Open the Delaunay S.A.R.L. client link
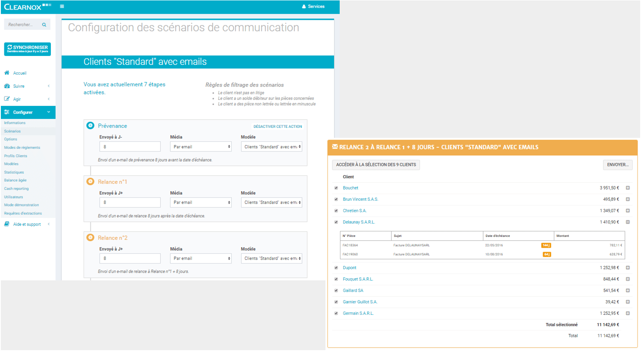Screen dimensions: 644x351 [x=359, y=222]
